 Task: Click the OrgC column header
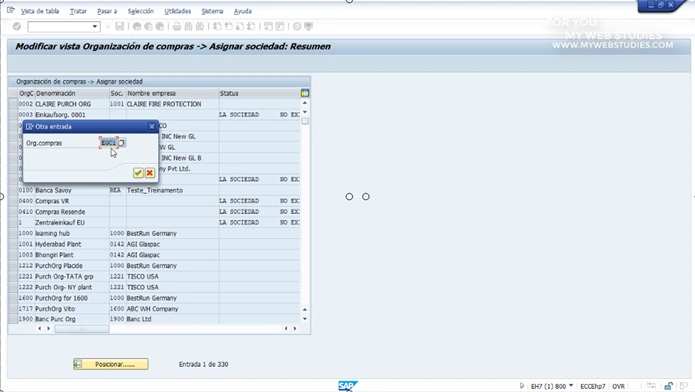pyautogui.click(x=26, y=93)
